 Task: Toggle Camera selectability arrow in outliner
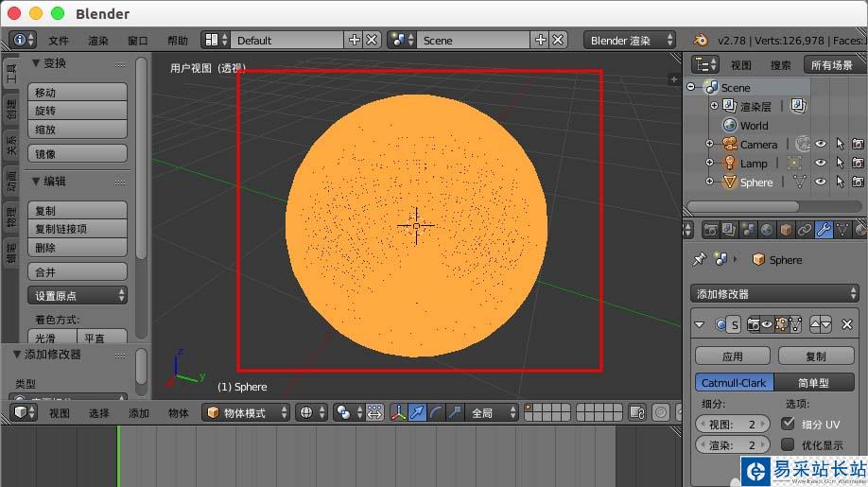point(840,144)
